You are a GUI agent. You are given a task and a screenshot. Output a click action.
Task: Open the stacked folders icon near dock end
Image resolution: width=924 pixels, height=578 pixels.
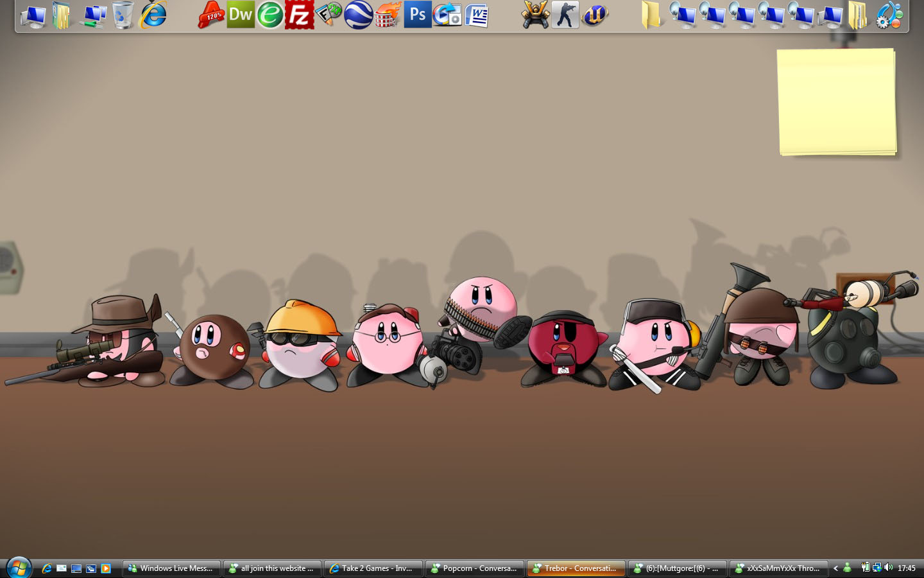tap(857, 15)
